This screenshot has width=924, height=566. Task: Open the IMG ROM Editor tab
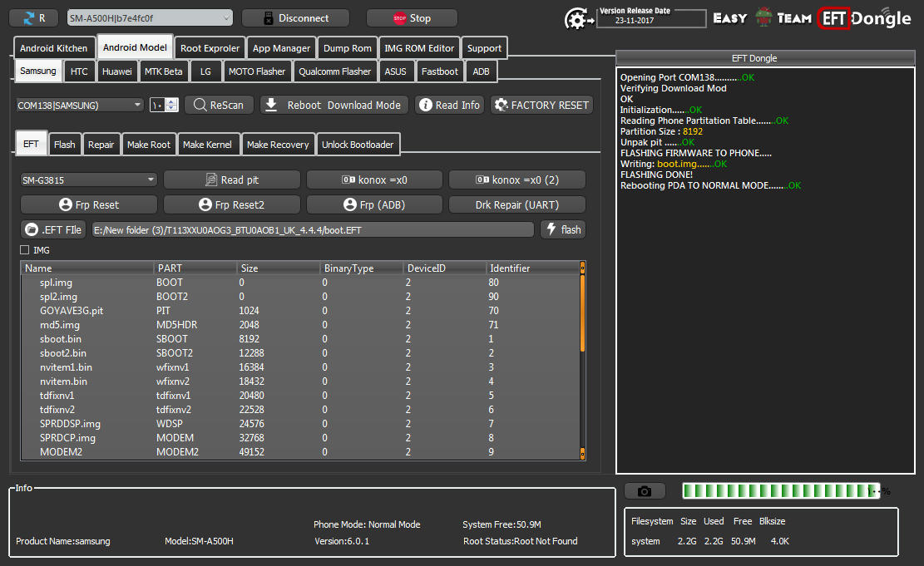point(419,48)
